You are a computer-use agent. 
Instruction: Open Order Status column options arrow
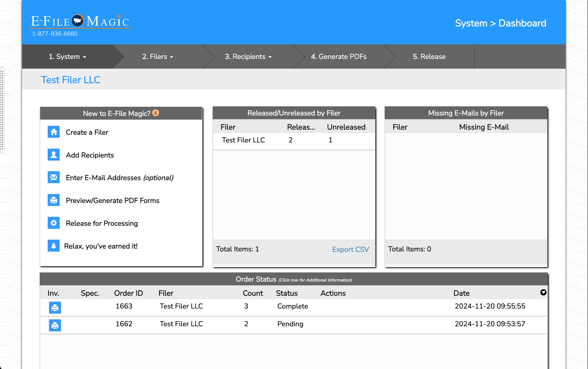(x=543, y=292)
